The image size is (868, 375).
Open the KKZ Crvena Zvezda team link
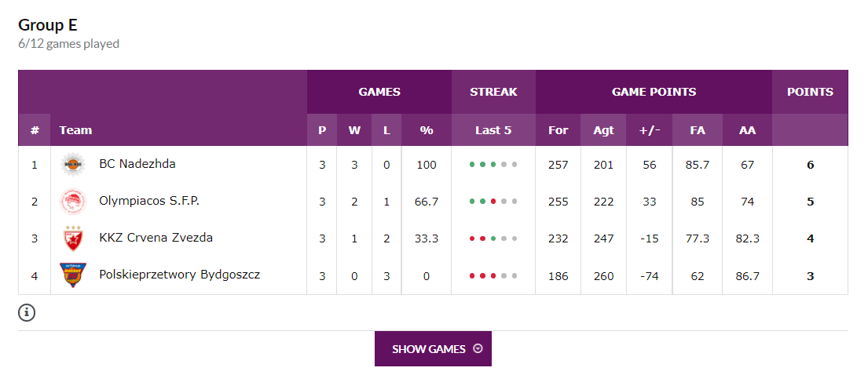156,238
